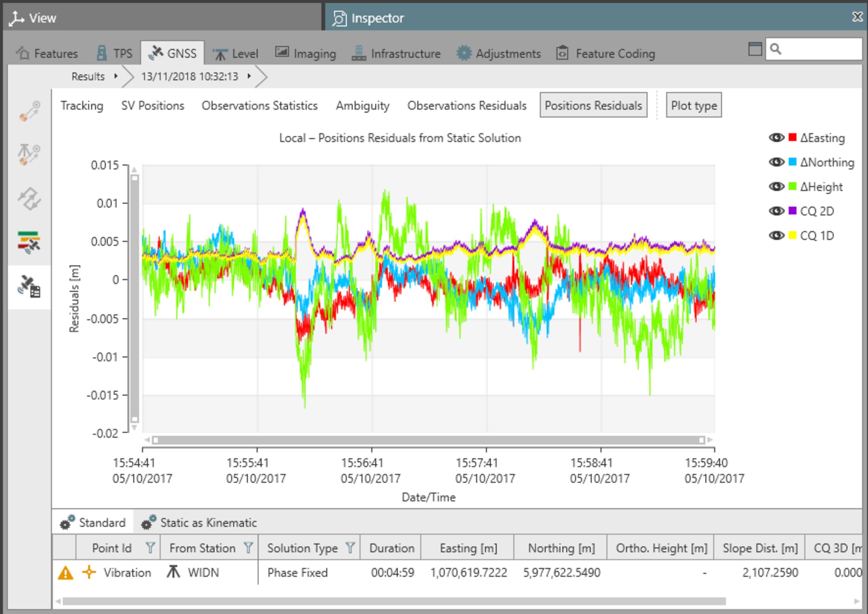Click the Level tab icon
The image size is (868, 614).
[x=220, y=54]
